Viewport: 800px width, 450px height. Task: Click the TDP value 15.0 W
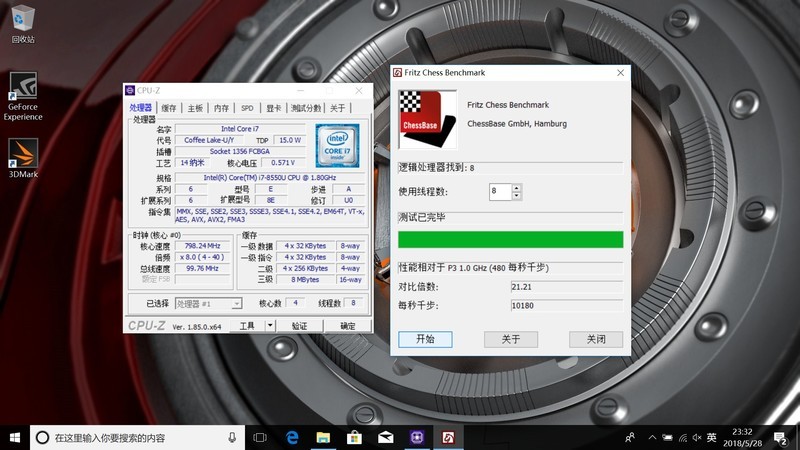290,140
